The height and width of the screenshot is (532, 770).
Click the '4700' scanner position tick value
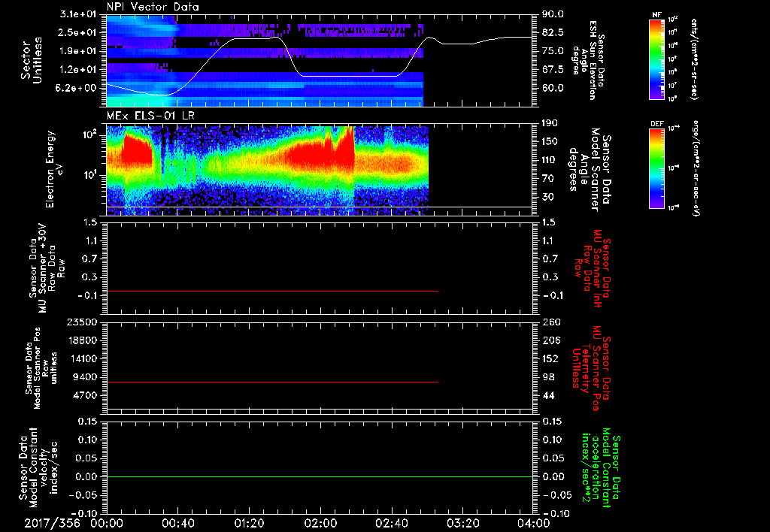pyautogui.click(x=86, y=395)
